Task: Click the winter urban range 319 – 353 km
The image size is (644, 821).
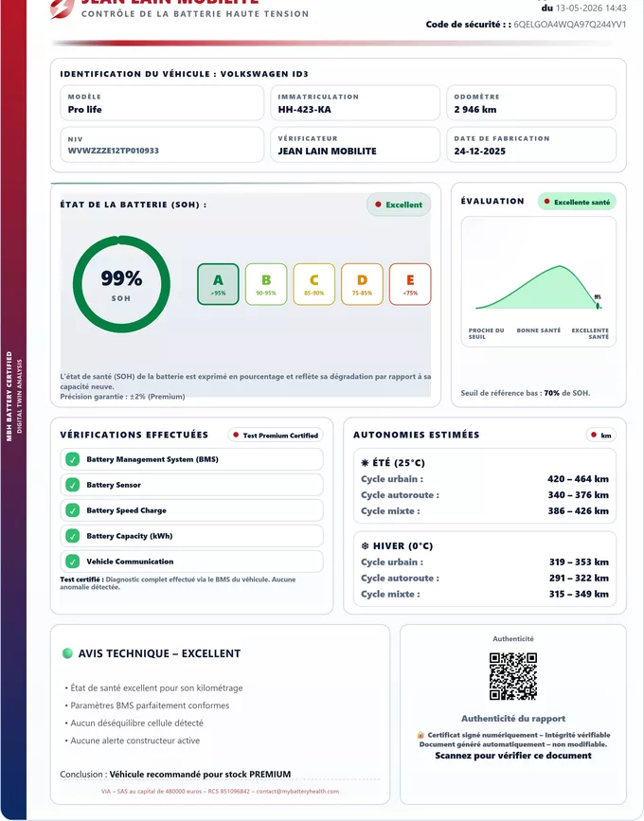Action: [x=579, y=562]
